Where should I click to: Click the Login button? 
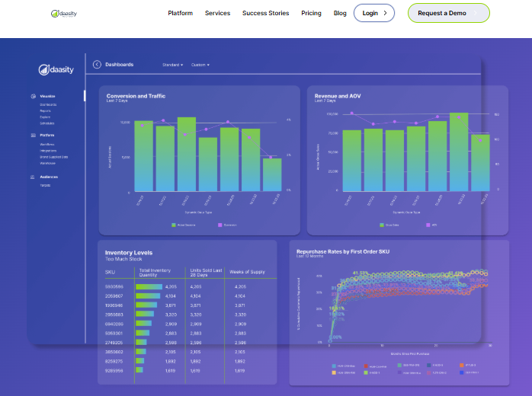tap(374, 13)
